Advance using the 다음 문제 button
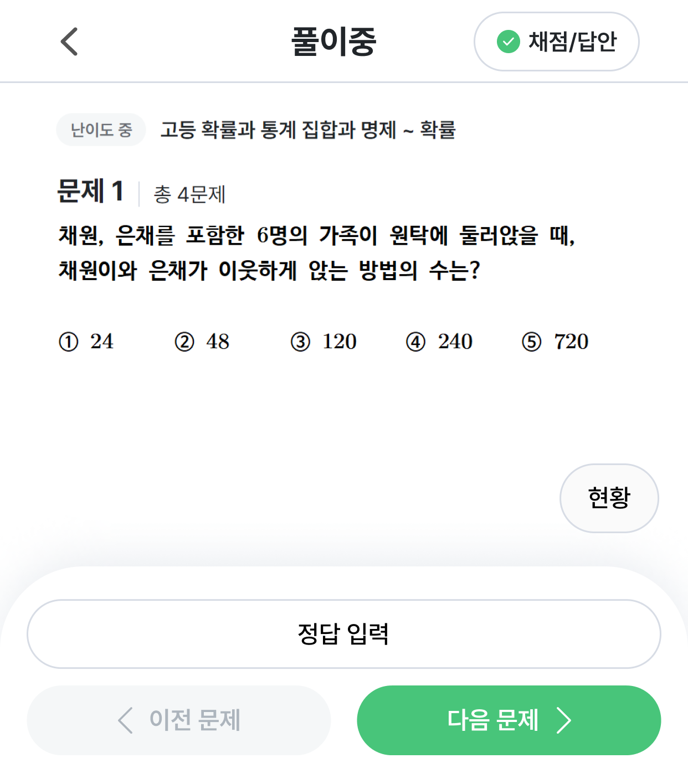This screenshot has height=784, width=688. tap(509, 720)
